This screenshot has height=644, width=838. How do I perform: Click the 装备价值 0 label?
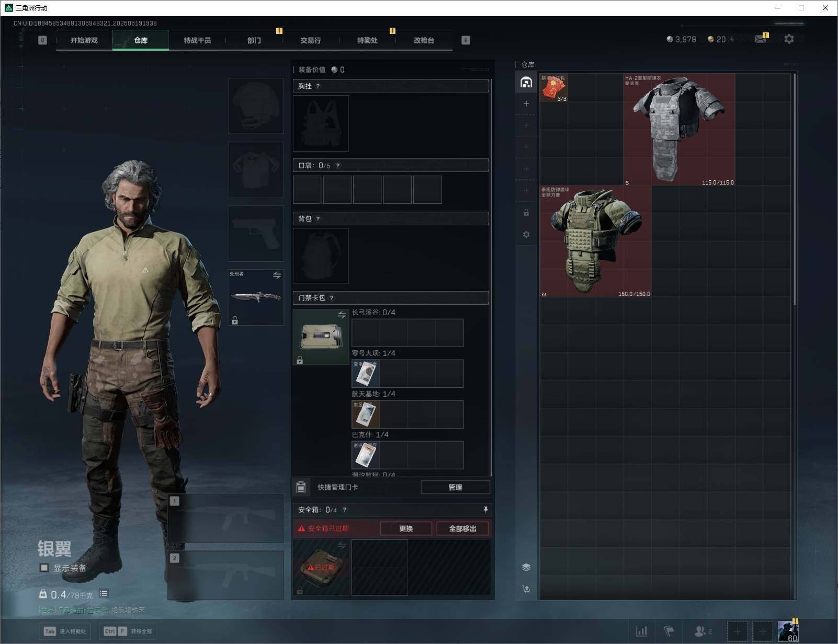[322, 70]
